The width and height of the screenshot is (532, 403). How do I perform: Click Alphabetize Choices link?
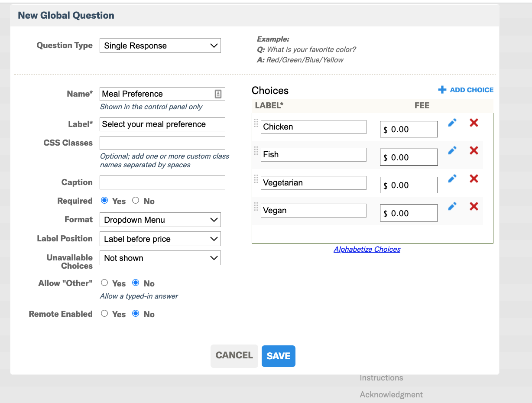367,249
